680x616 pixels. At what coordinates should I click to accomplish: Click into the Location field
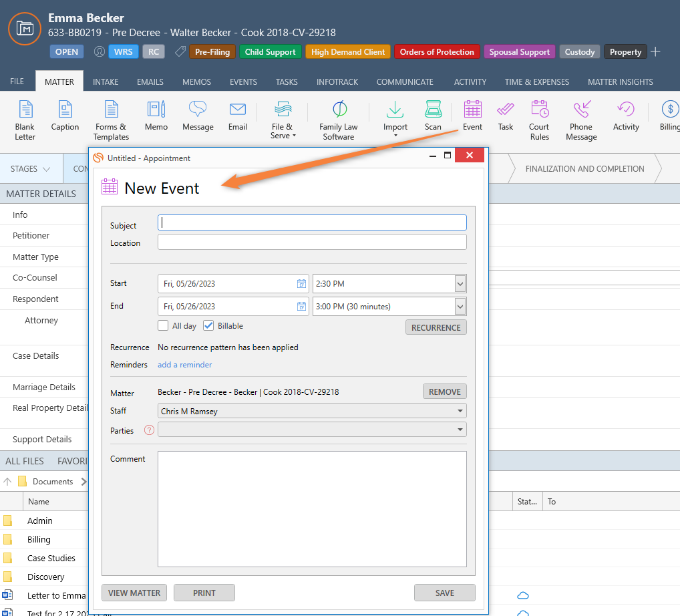tap(312, 242)
